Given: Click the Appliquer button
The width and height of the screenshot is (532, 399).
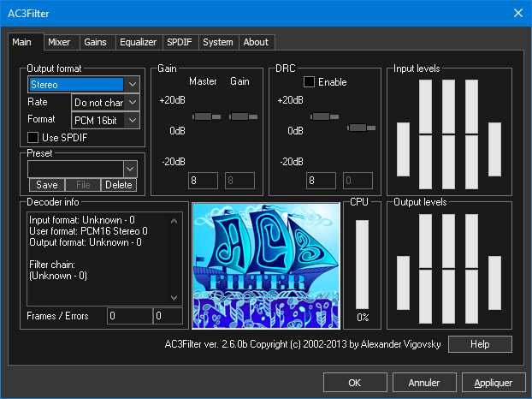Looking at the screenshot, I should coord(494,383).
